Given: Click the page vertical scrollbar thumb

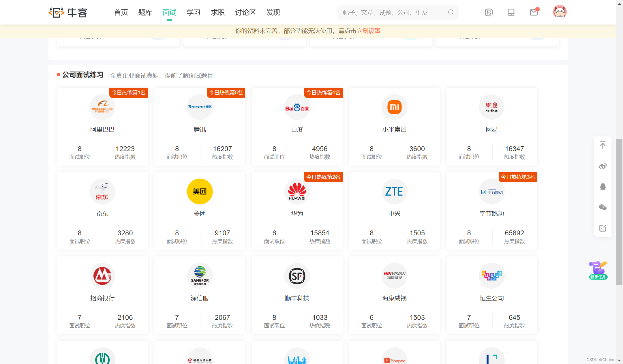Looking at the screenshot, I should click(x=619, y=212).
